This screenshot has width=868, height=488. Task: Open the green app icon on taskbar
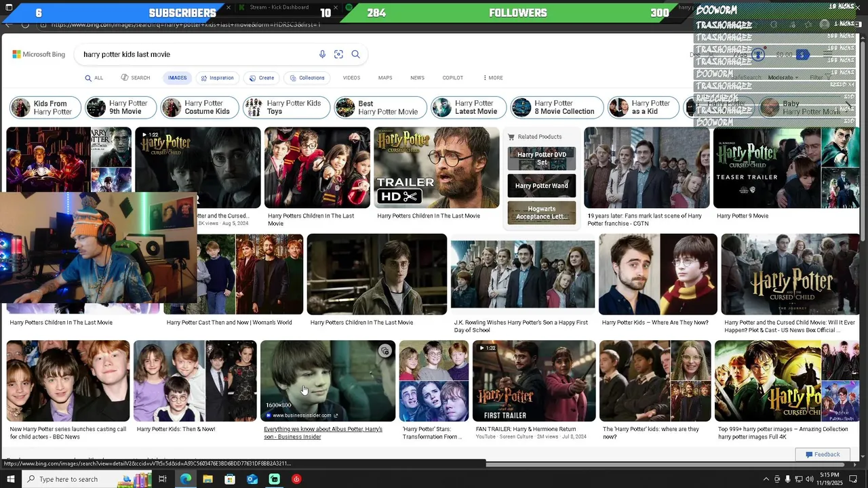click(275, 479)
